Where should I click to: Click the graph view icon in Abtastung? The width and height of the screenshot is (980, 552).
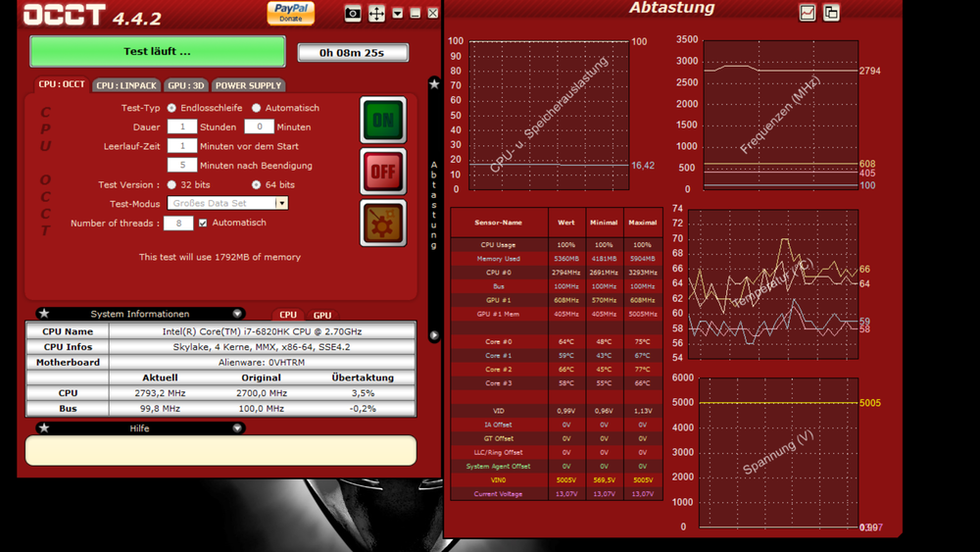[808, 13]
